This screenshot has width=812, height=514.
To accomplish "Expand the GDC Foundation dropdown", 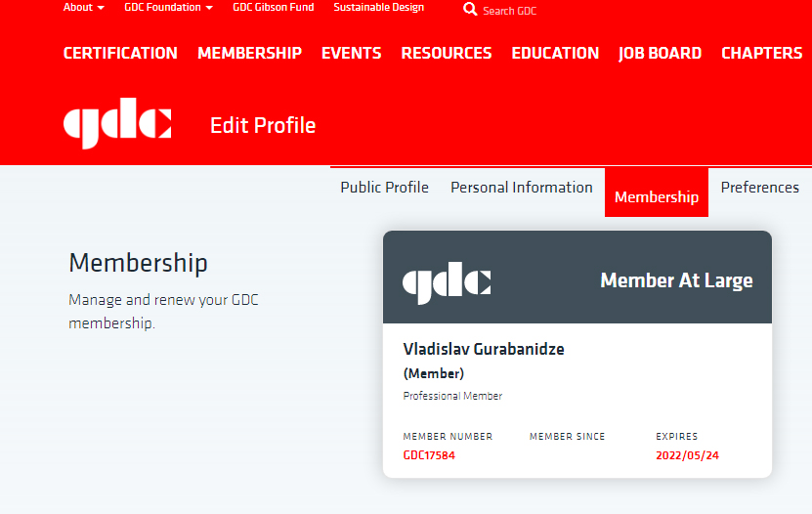I will (x=168, y=7).
